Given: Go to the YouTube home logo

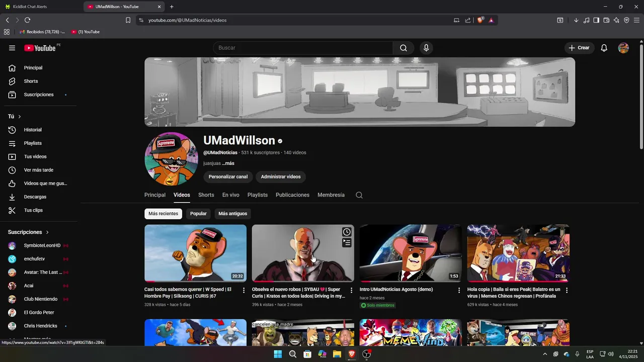Looking at the screenshot, I should click(x=40, y=48).
